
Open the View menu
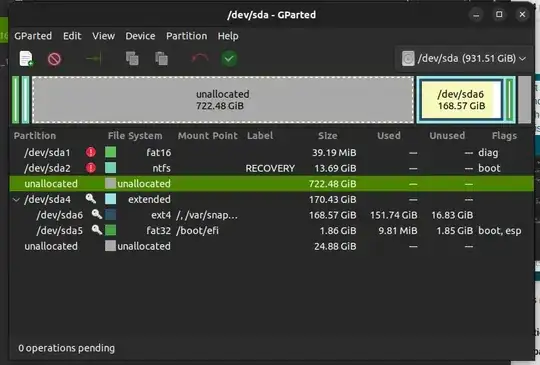[103, 36]
